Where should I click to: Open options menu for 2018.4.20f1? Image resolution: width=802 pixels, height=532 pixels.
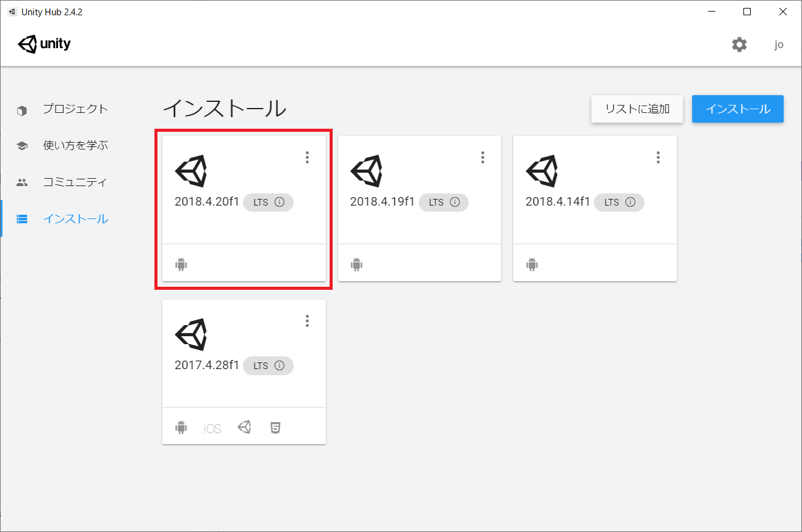[307, 157]
